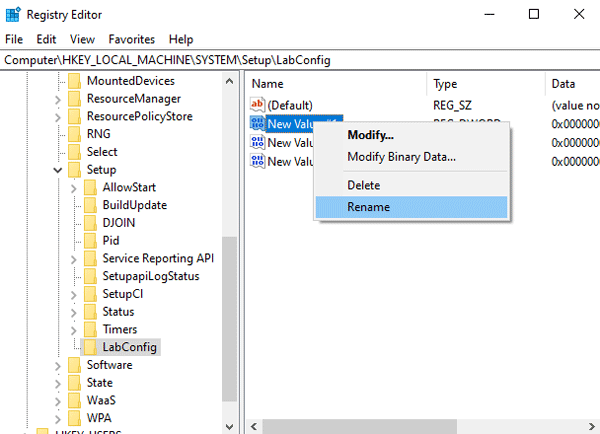Click the Status folder icon
This screenshot has width=600, height=434.
[x=90, y=312]
